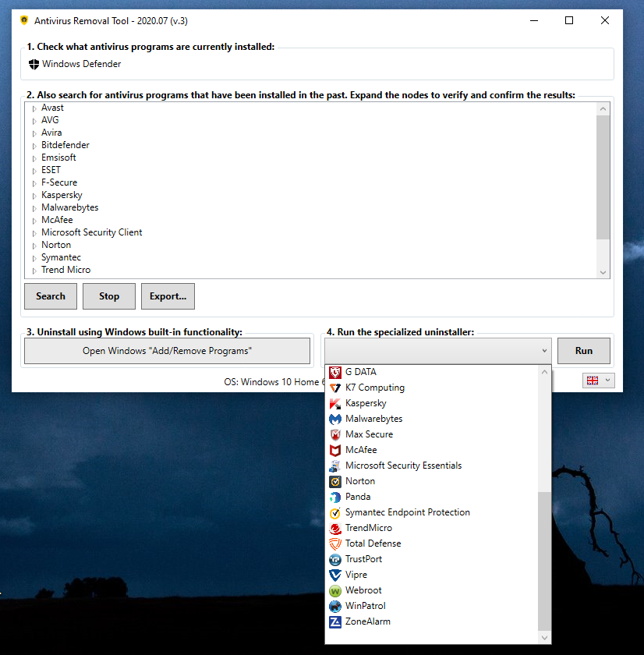
Task: Select Microsoft Security Essentials in the dropdown
Action: [x=433, y=466]
